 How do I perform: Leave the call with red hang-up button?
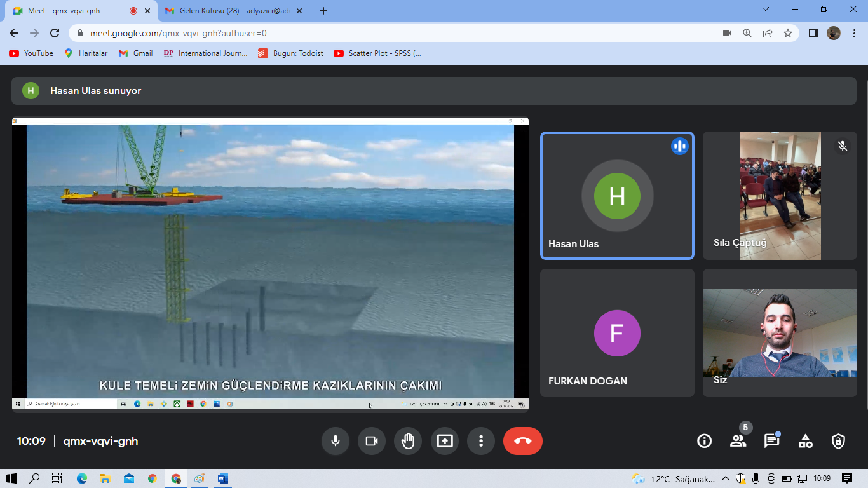(x=522, y=441)
